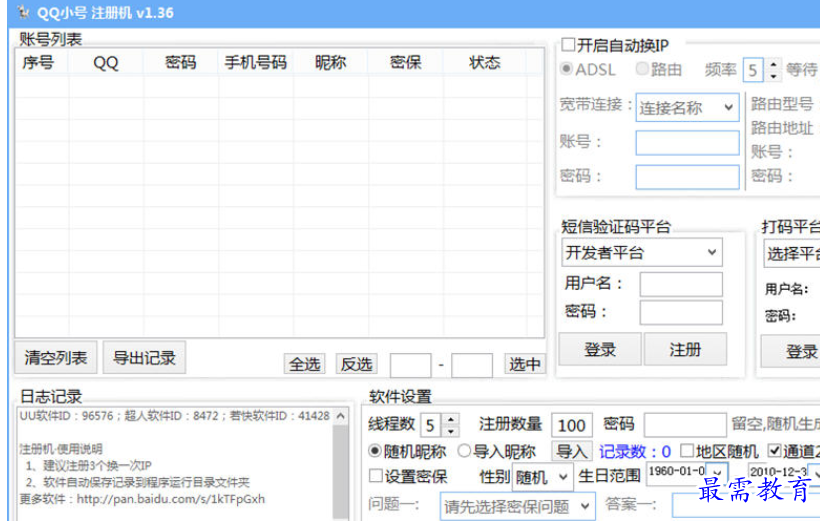Open the 短信验证码平台 开发者平台 dropdown
Screen dimensions: 820x521
642,253
